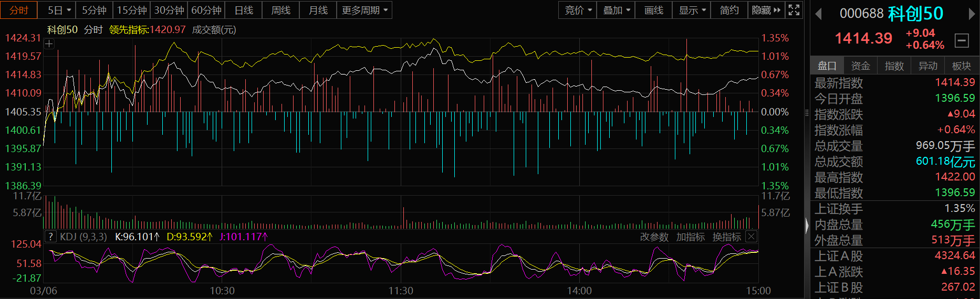This screenshot has height=299, width=980.
Task: Toggle 隐藏 to hide the side panel
Action: point(766,10)
